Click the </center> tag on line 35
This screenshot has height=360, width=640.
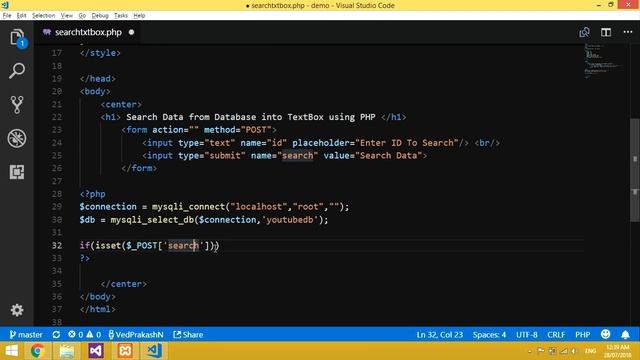tap(124, 284)
